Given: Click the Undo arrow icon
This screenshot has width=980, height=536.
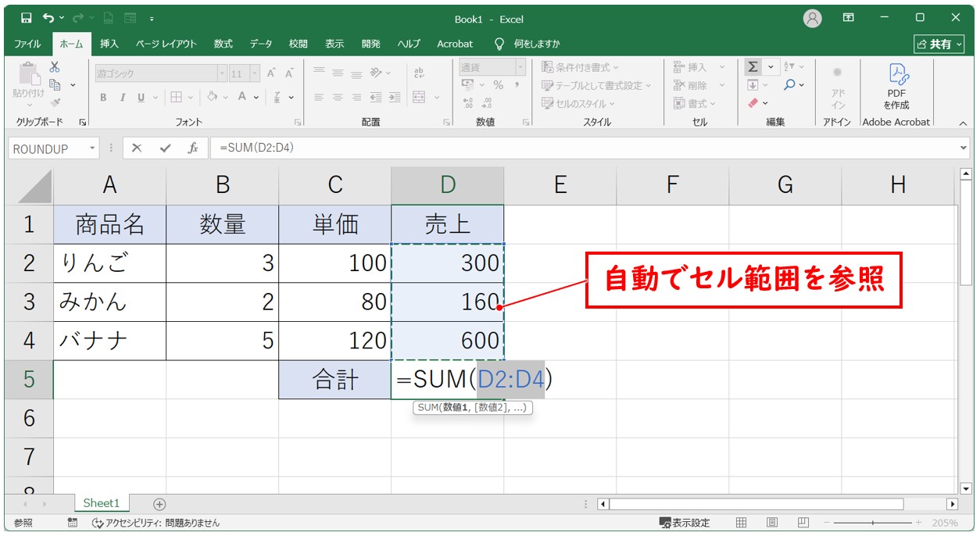Looking at the screenshot, I should 48,18.
